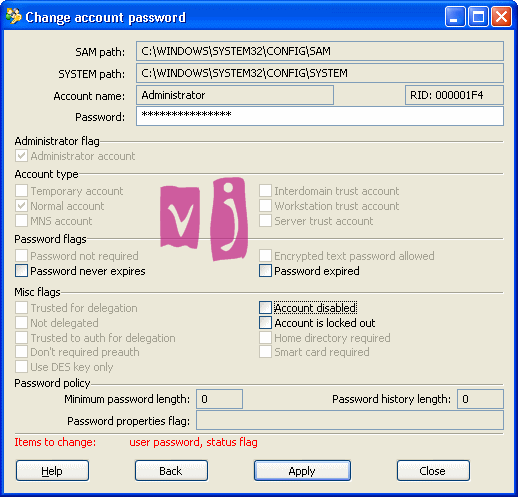518x497 pixels.
Task: Click the 'Items to change:' label
Action: (x=55, y=442)
